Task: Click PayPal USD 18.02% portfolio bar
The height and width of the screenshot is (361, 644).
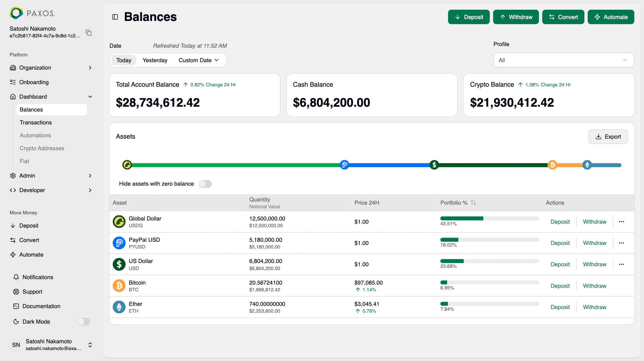Action: pos(489,240)
